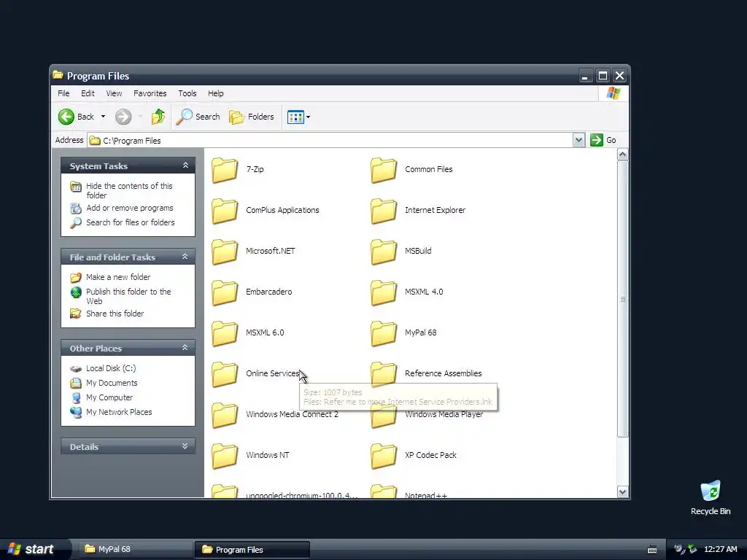Select the MSBuild folder icon

[x=384, y=252]
